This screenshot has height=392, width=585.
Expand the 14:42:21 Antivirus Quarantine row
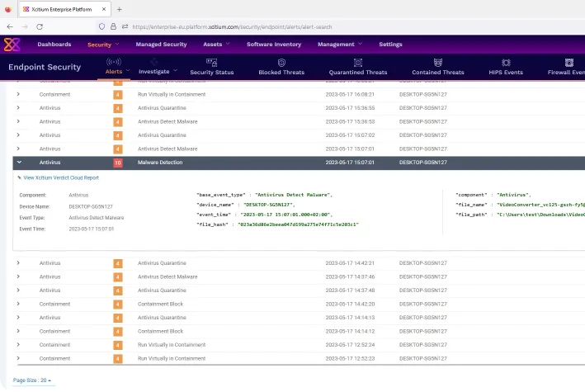pos(18,263)
